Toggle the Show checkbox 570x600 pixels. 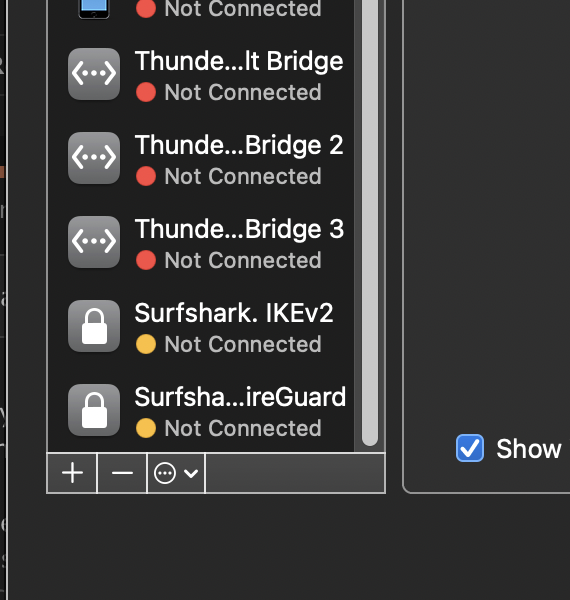coord(470,448)
